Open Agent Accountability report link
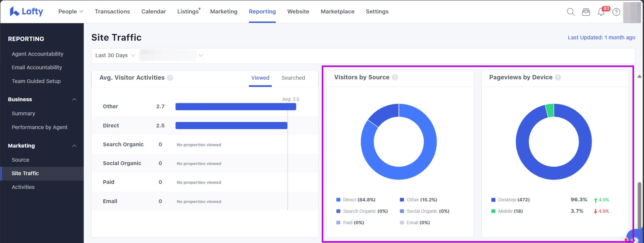 (x=37, y=54)
